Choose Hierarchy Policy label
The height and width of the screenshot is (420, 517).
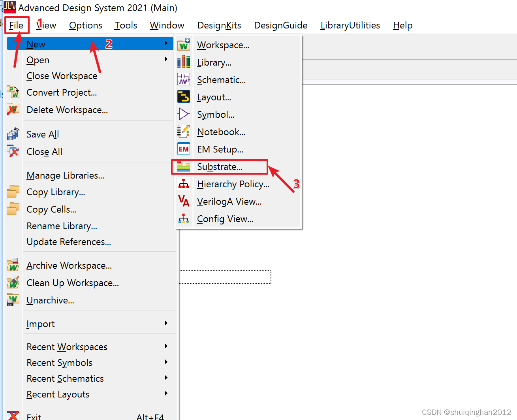(x=233, y=184)
